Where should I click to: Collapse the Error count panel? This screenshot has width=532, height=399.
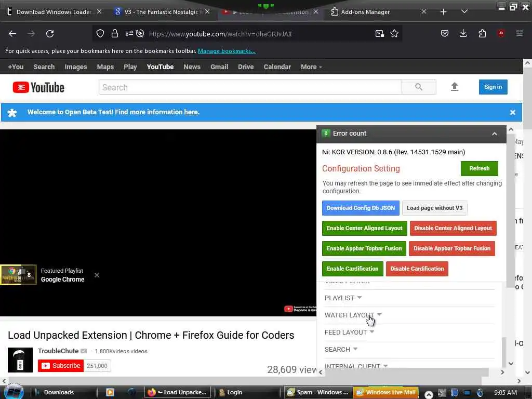[x=495, y=134]
